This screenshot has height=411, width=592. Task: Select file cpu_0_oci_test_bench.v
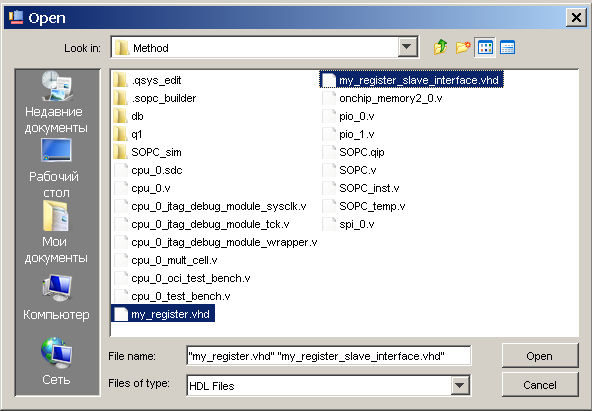coord(191,279)
